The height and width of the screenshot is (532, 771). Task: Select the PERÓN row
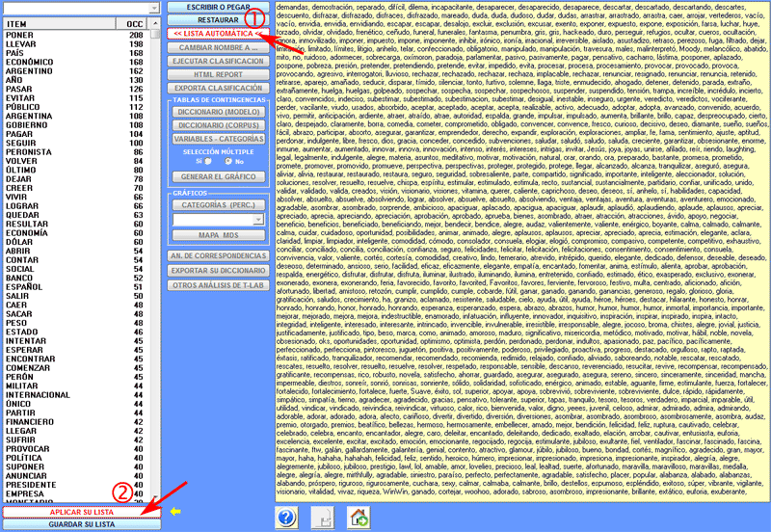pyautogui.click(x=76, y=377)
